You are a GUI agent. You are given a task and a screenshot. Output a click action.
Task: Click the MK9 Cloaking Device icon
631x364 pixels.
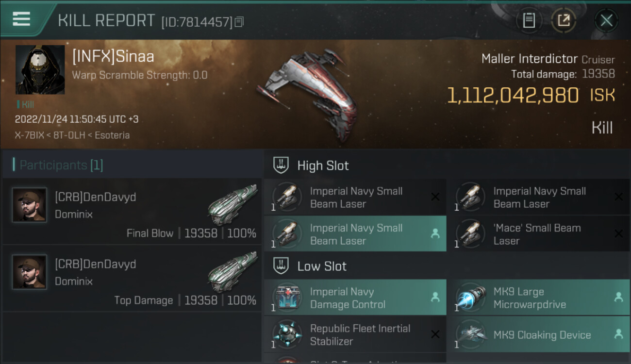point(471,335)
